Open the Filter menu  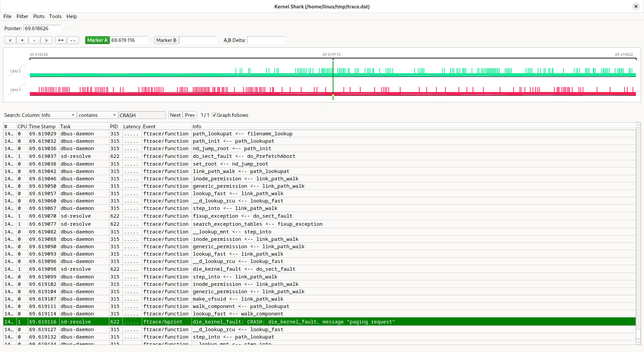click(x=22, y=16)
